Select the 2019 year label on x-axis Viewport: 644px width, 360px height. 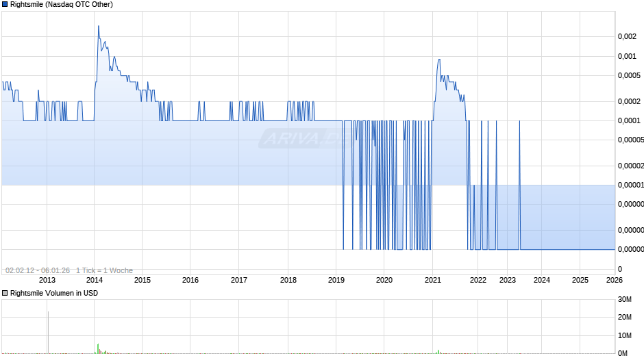336,280
